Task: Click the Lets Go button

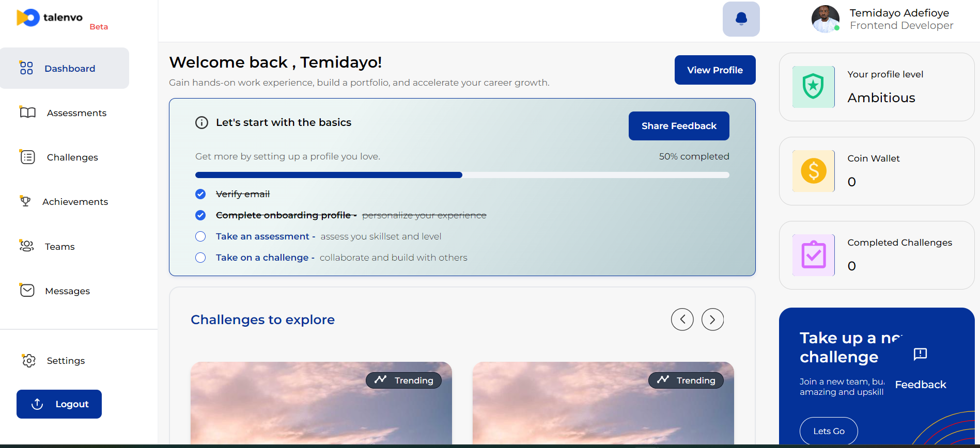Action: [829, 431]
